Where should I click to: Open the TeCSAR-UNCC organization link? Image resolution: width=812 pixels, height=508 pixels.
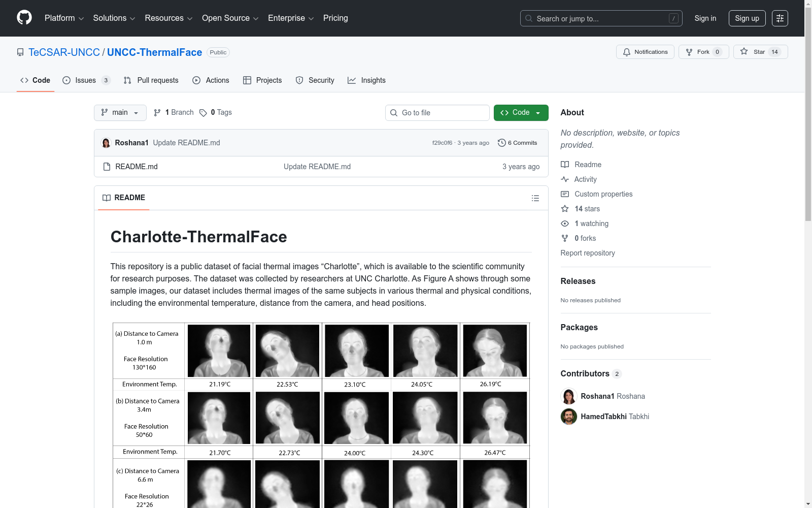pyautogui.click(x=64, y=52)
